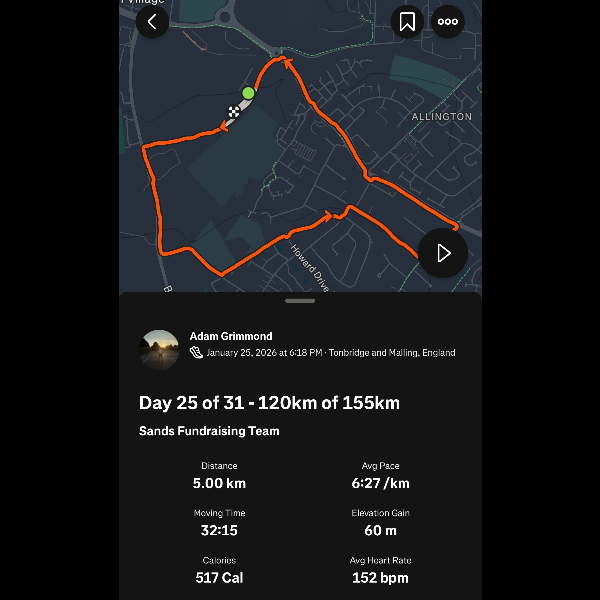600x600 pixels.
Task: Select the activity title Day 25 of 31
Action: (269, 403)
